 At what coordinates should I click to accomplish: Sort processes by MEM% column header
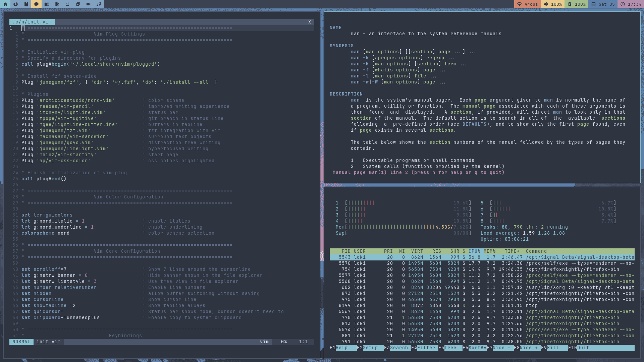[x=489, y=251]
